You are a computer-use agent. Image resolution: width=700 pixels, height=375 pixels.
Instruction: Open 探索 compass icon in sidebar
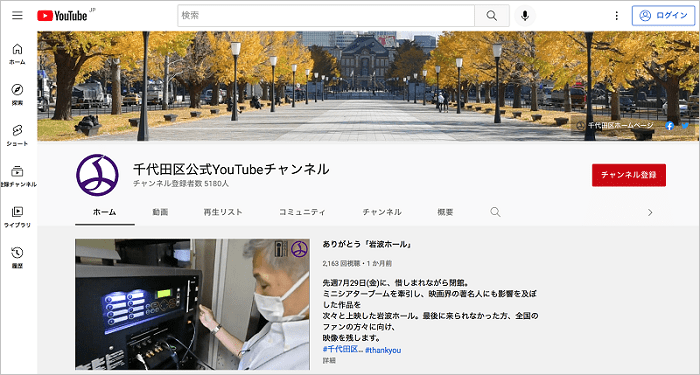coord(17,95)
